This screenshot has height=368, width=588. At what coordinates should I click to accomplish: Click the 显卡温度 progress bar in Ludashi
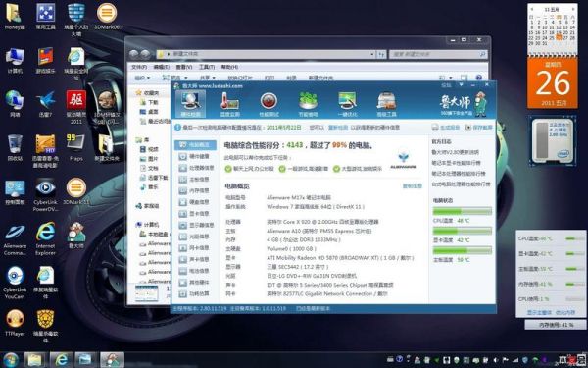(462, 231)
